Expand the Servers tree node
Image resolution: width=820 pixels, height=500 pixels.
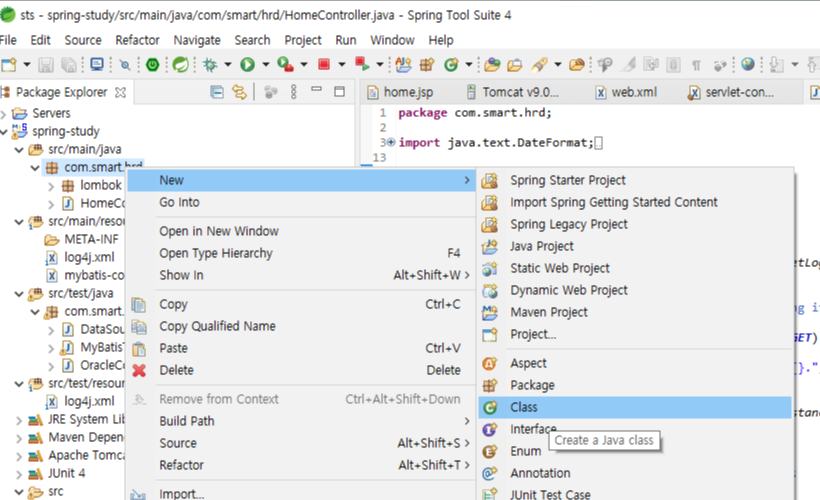(x=4, y=114)
